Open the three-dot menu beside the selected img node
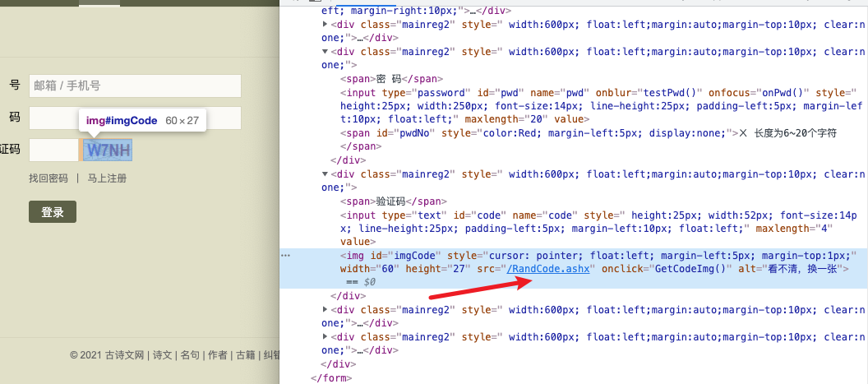This screenshot has width=868, height=384. pos(286,256)
